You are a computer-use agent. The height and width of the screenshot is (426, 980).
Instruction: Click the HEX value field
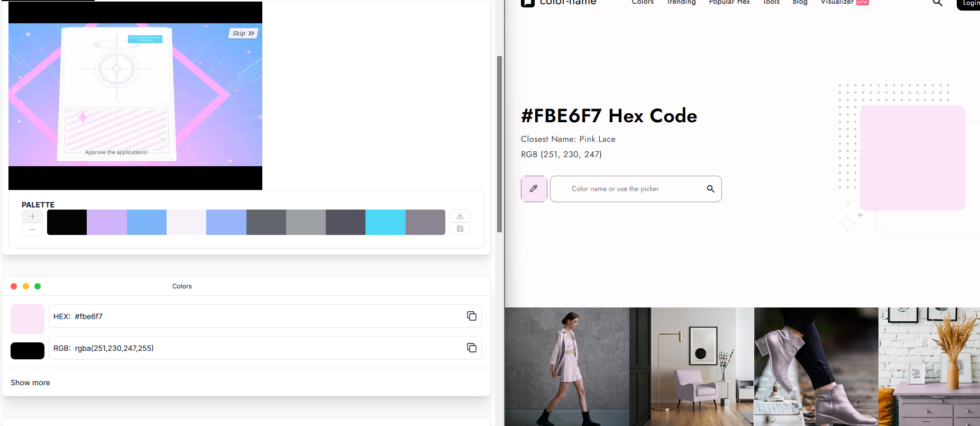pyautogui.click(x=265, y=316)
